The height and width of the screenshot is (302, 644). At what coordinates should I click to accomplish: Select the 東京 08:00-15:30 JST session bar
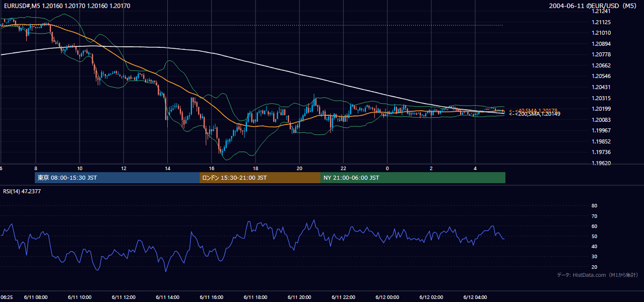coord(117,178)
